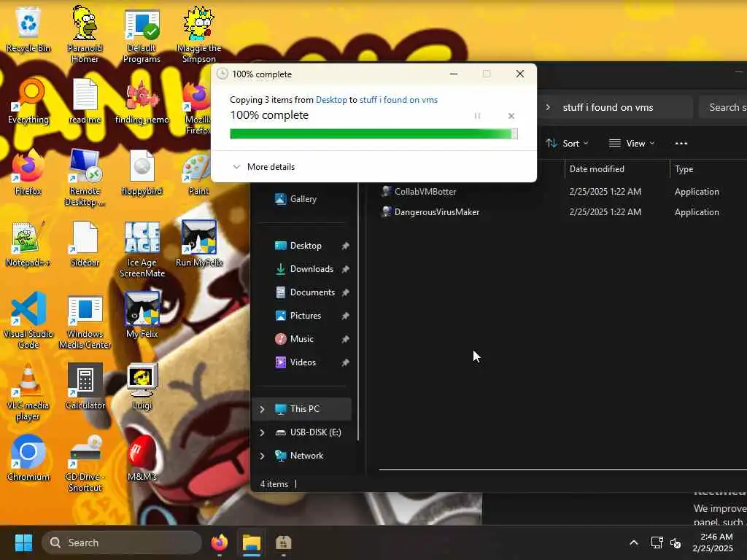Viewport: 747px width, 560px height.
Task: Select the Notepad++ shortcut
Action: pos(28,244)
